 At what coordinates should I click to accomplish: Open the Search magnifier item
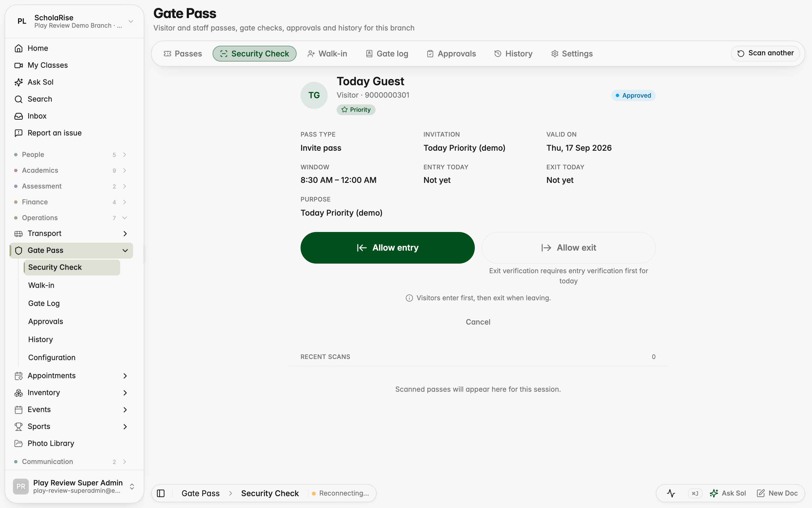click(x=71, y=99)
